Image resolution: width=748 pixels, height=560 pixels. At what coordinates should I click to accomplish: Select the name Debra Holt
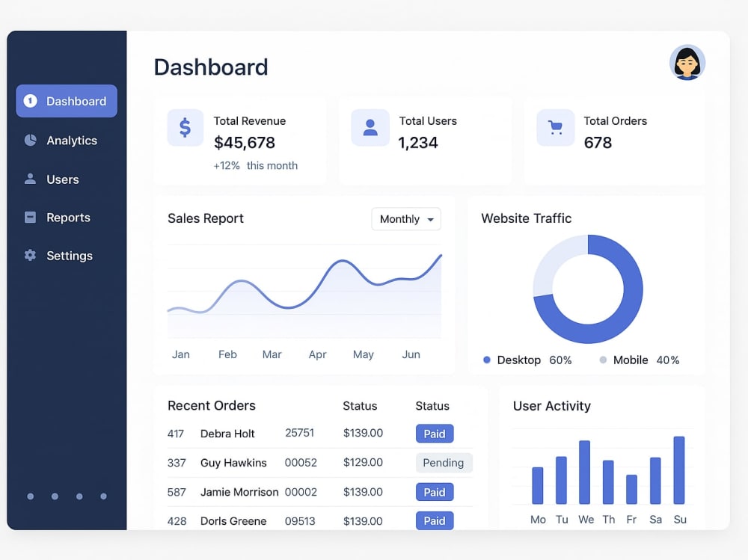coord(227,434)
